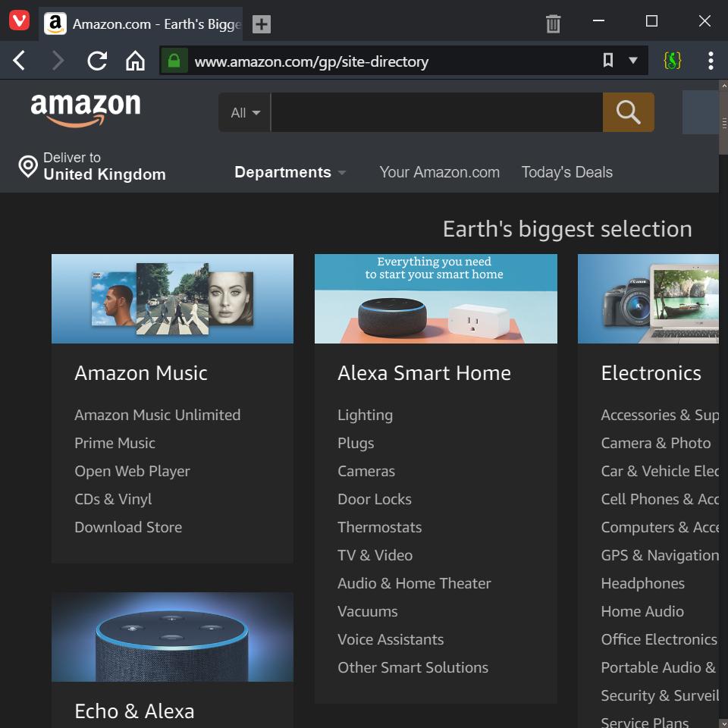
Task: Go to CDs & Vinyl
Action: pos(113,500)
